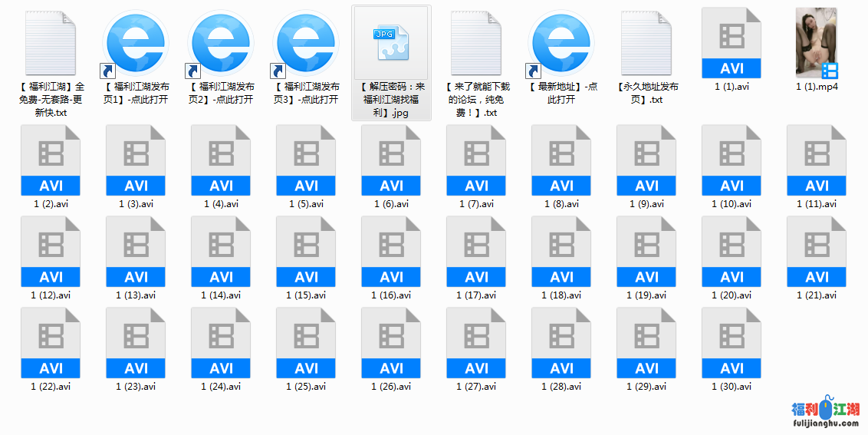Click the 最新地址 browser shortcut icon
Viewport: 868px width, 435px height.
[562, 44]
